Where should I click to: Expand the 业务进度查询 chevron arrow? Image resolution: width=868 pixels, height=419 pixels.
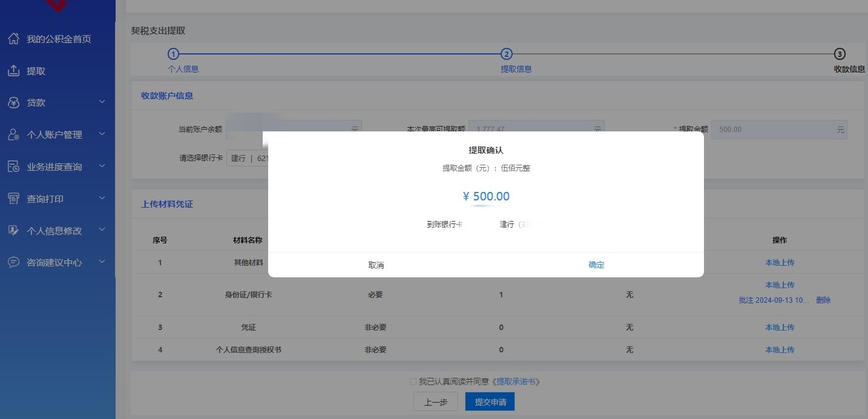coord(102,166)
